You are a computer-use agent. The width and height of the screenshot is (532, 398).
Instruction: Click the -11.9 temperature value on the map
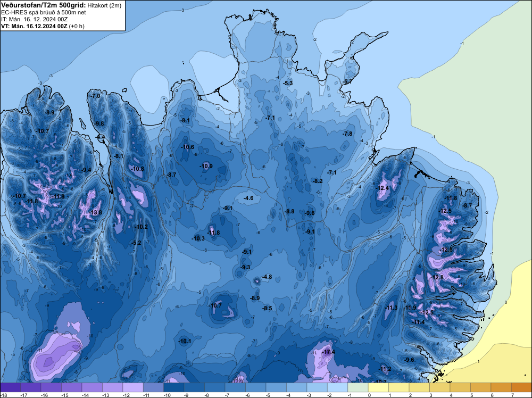point(410,308)
